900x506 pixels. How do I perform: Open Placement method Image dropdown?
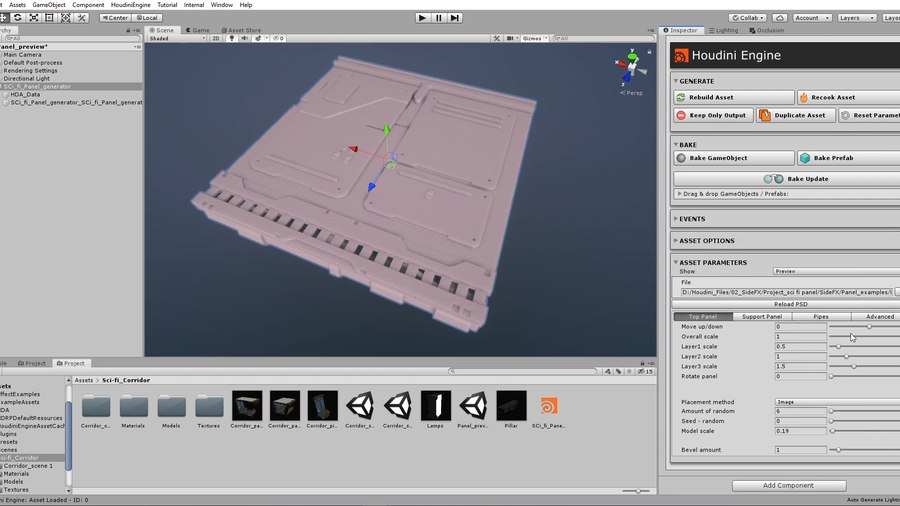tap(836, 402)
